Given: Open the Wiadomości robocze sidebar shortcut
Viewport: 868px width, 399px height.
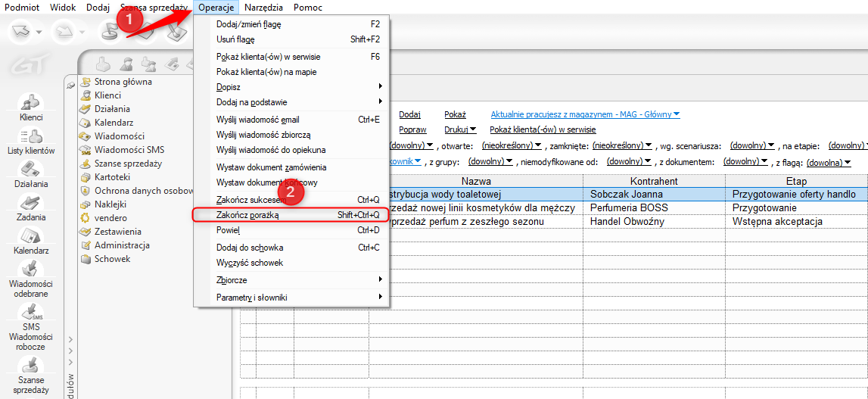Looking at the screenshot, I should coord(31,311).
